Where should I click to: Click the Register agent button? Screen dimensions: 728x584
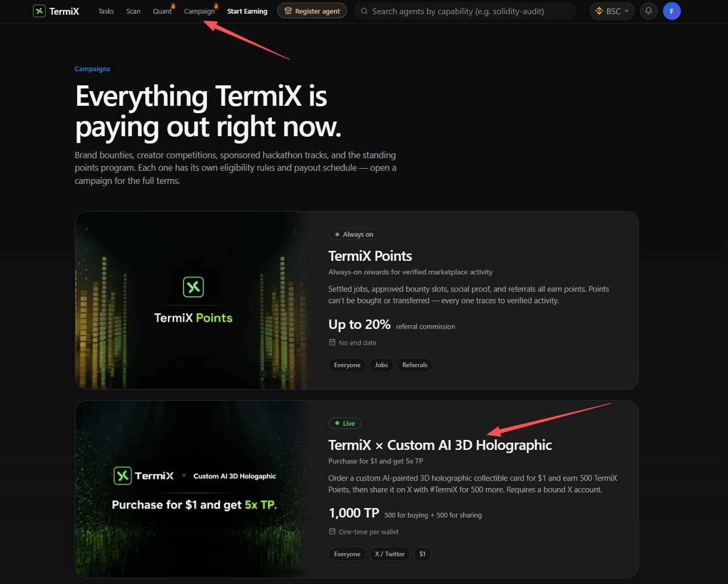tap(312, 11)
